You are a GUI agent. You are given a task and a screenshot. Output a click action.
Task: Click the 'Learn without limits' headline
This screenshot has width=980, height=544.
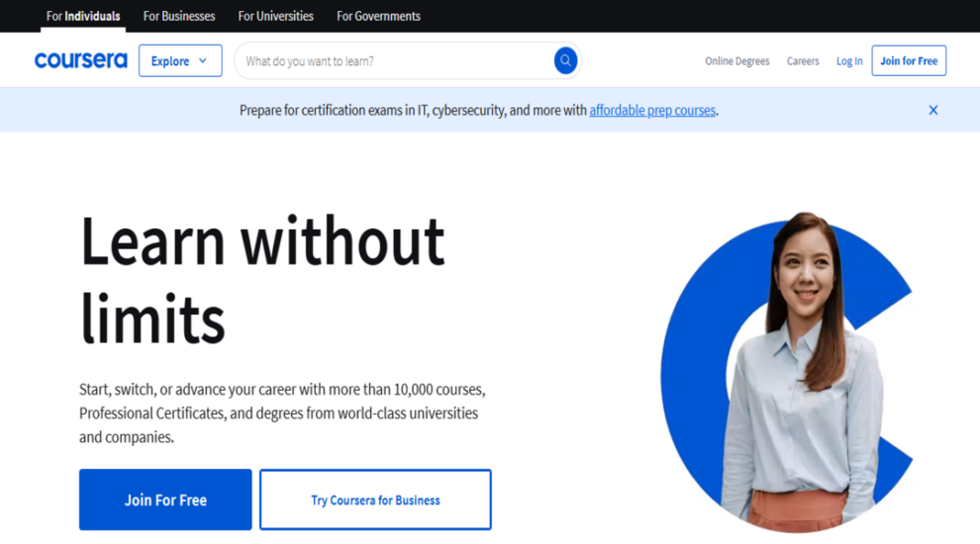point(262,279)
